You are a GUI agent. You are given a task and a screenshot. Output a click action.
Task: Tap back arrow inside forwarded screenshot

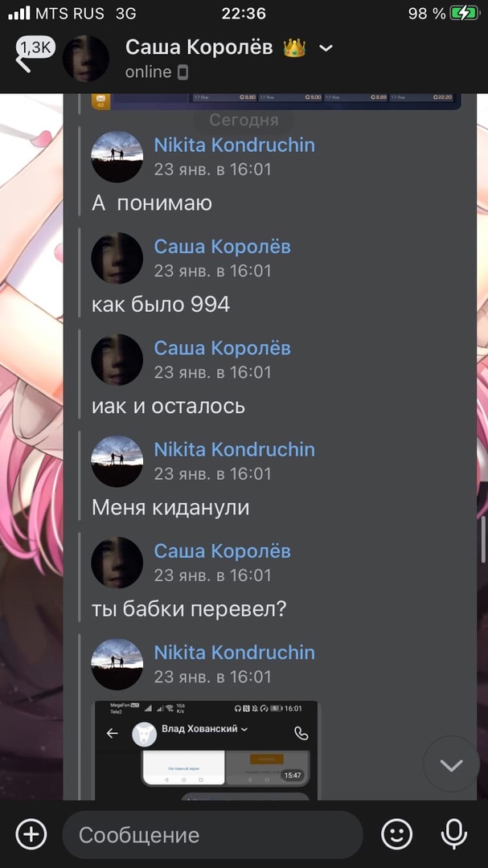113,734
